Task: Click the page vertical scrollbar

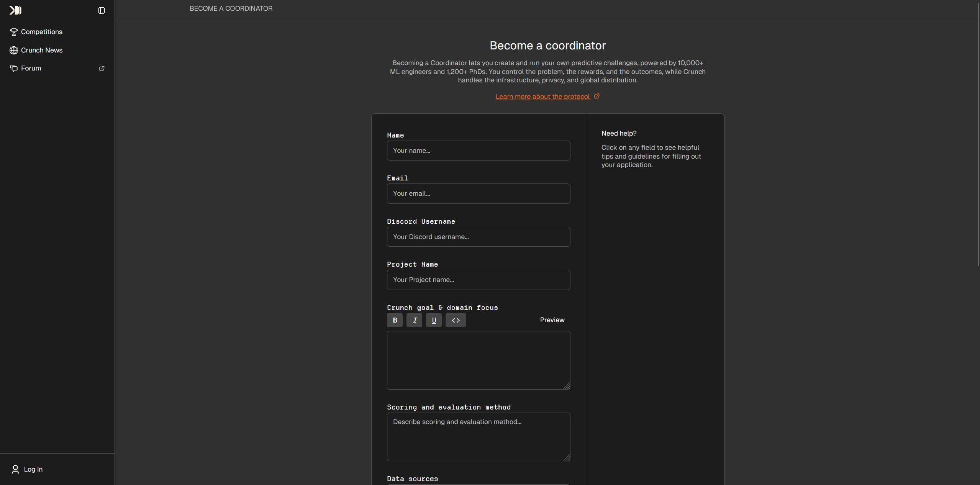Action: click(x=978, y=134)
